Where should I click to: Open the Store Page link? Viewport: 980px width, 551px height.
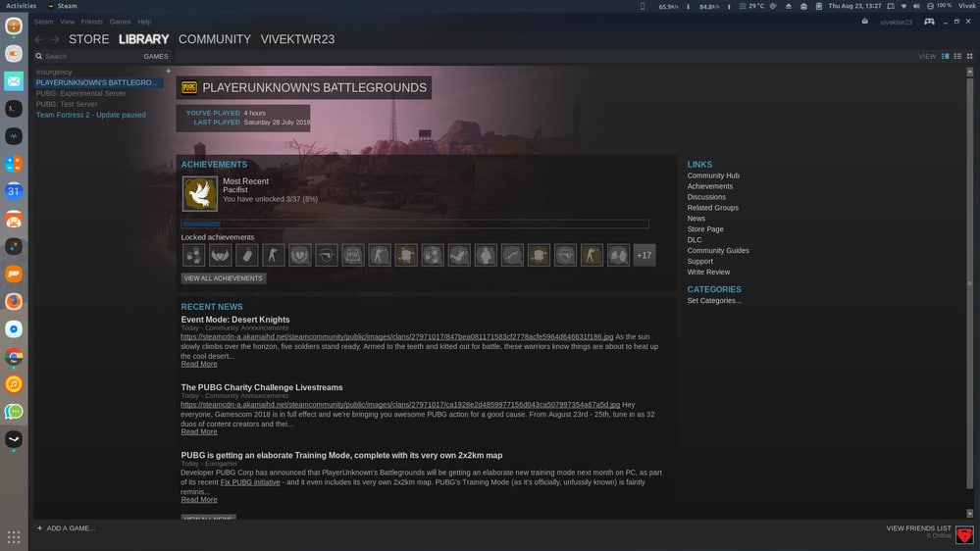coord(705,229)
